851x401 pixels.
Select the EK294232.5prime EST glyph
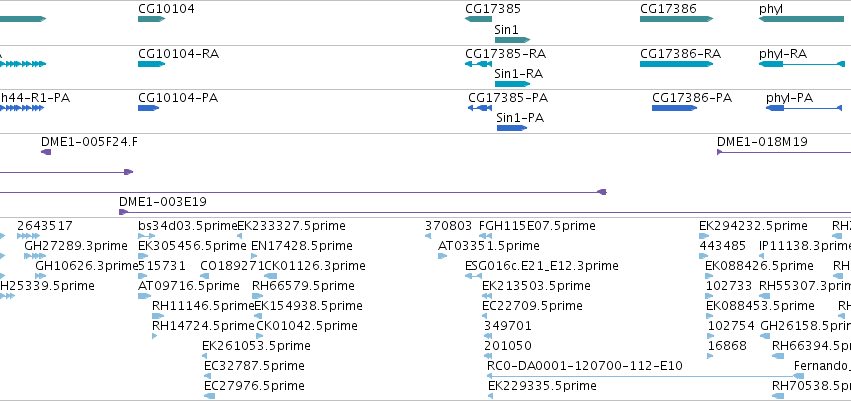pos(704,236)
